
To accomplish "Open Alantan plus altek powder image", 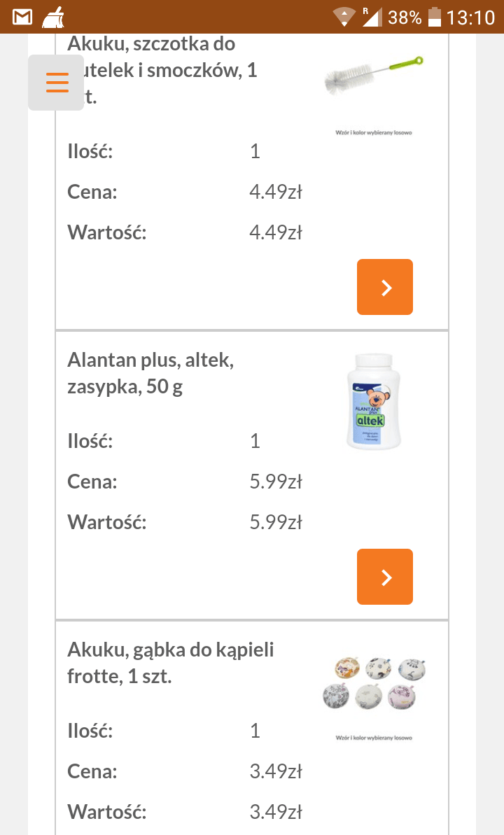I will (x=374, y=401).
